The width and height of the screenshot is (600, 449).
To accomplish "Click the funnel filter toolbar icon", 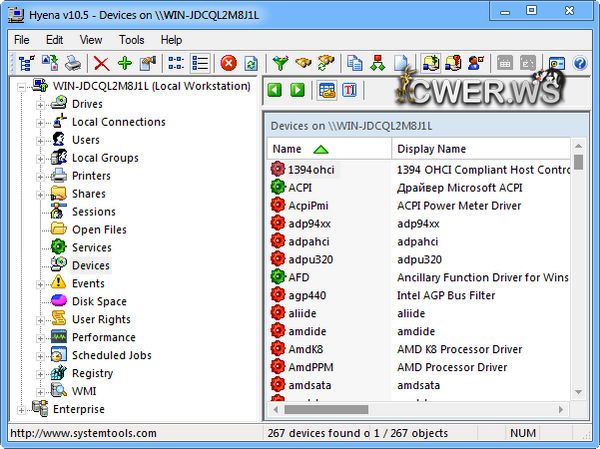I will click(280, 64).
